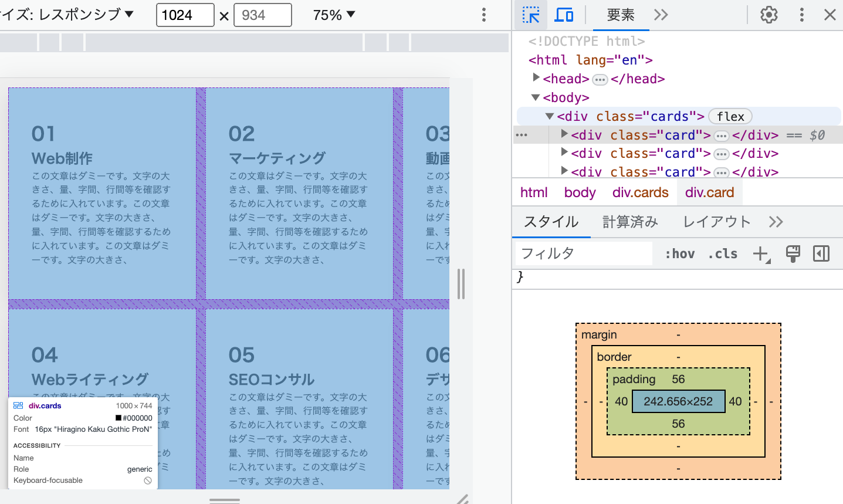Viewport: 843px width, 504px height.
Task: Expand the head element in DOM tree
Action: coord(536,78)
